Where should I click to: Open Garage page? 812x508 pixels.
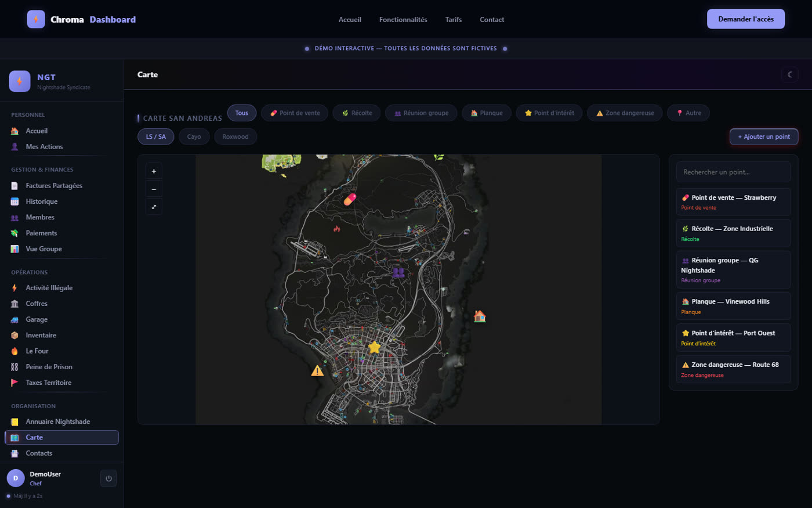[x=61, y=319]
